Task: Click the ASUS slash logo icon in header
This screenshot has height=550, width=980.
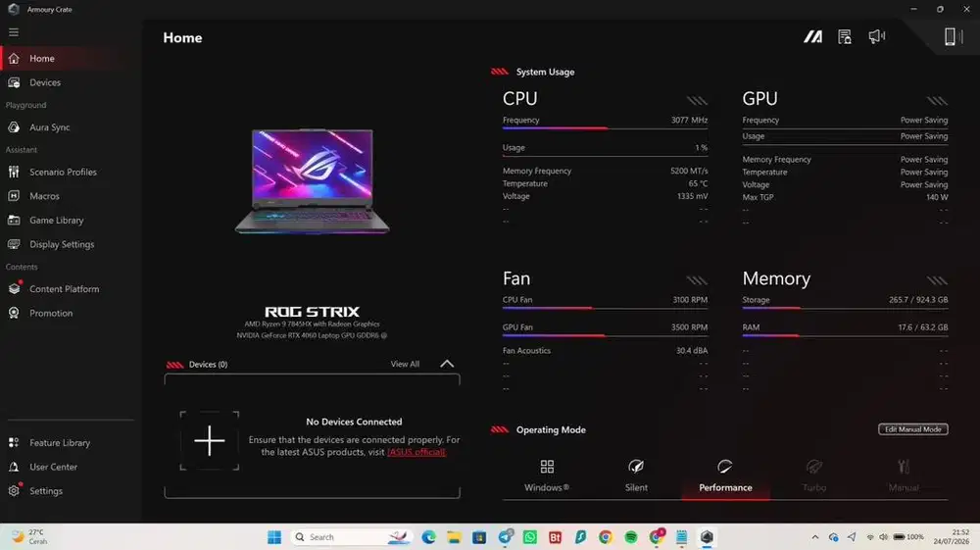Action: 812,37
